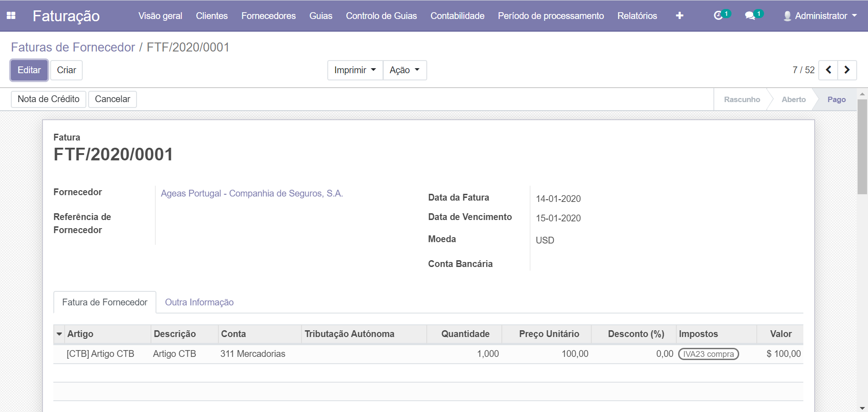Click the IVA23 compra tax tag
868x412 pixels.
(708, 354)
